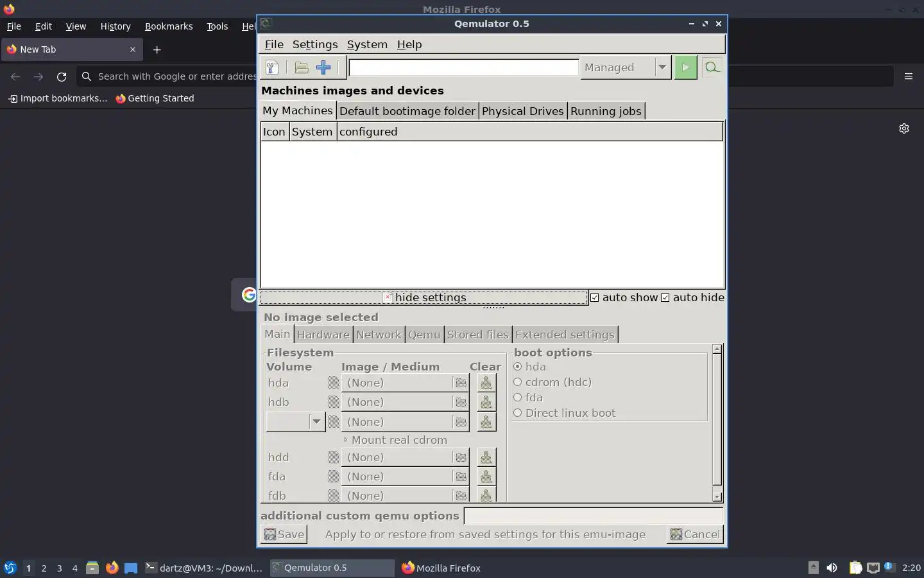Clear the hdd volume with its clear icon
The image size is (924, 578).
click(x=486, y=457)
